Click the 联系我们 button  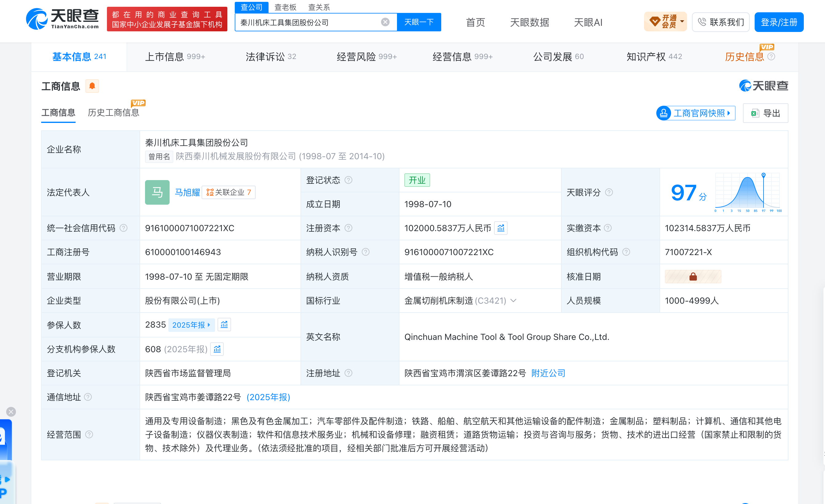(x=721, y=22)
